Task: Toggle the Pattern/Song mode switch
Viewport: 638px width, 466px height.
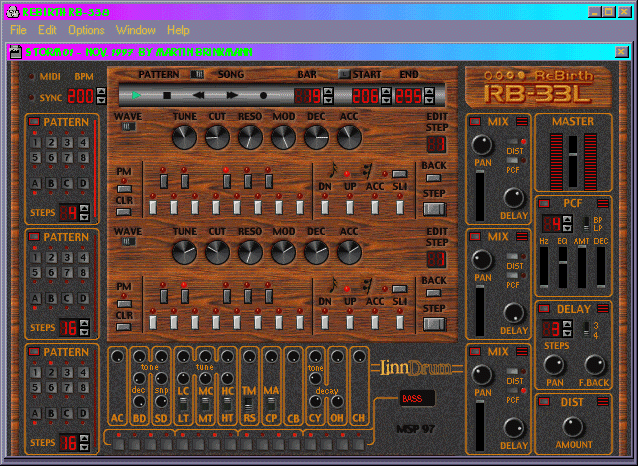Action: [197, 73]
